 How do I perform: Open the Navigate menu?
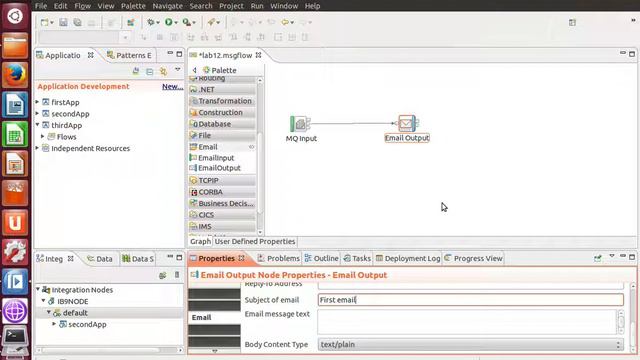tap(167, 6)
